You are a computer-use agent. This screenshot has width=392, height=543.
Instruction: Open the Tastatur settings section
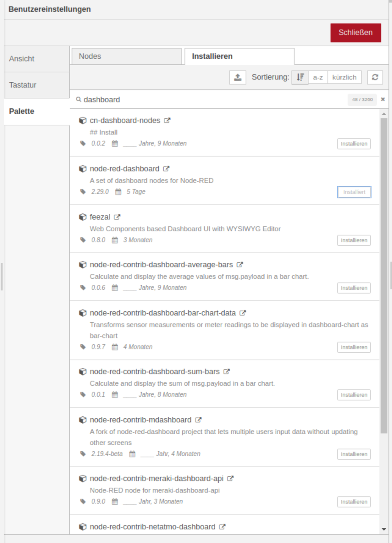point(37,85)
